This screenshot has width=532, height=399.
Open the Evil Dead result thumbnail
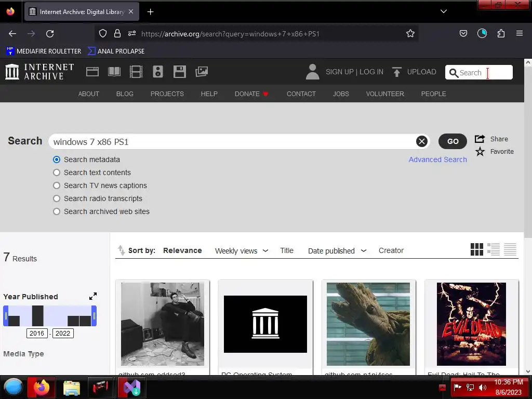pos(471,324)
